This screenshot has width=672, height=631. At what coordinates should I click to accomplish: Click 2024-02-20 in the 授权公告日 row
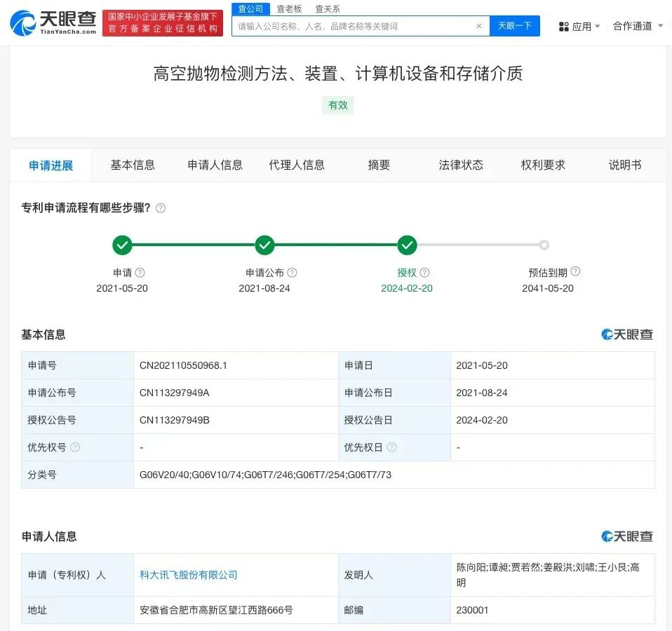482,420
